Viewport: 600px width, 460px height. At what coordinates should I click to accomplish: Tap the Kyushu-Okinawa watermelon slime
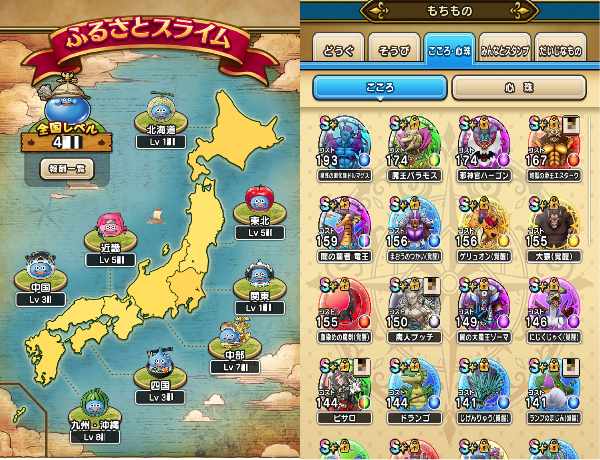[95, 404]
